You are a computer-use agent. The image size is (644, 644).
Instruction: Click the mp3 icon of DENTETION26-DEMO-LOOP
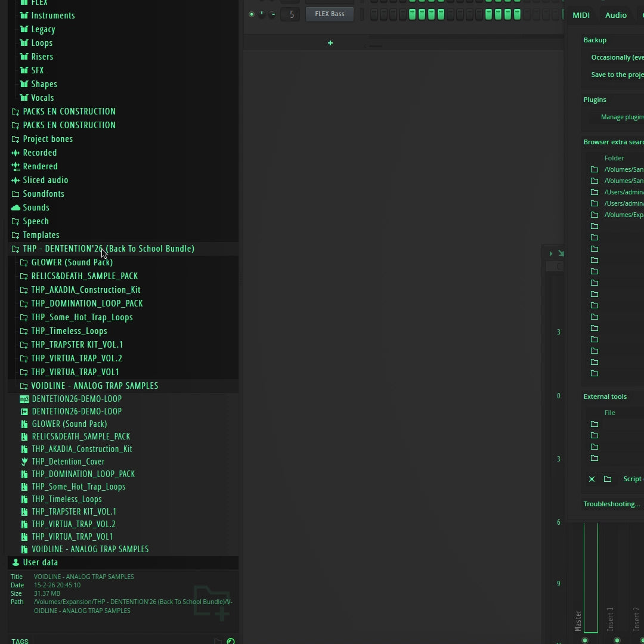24,399
